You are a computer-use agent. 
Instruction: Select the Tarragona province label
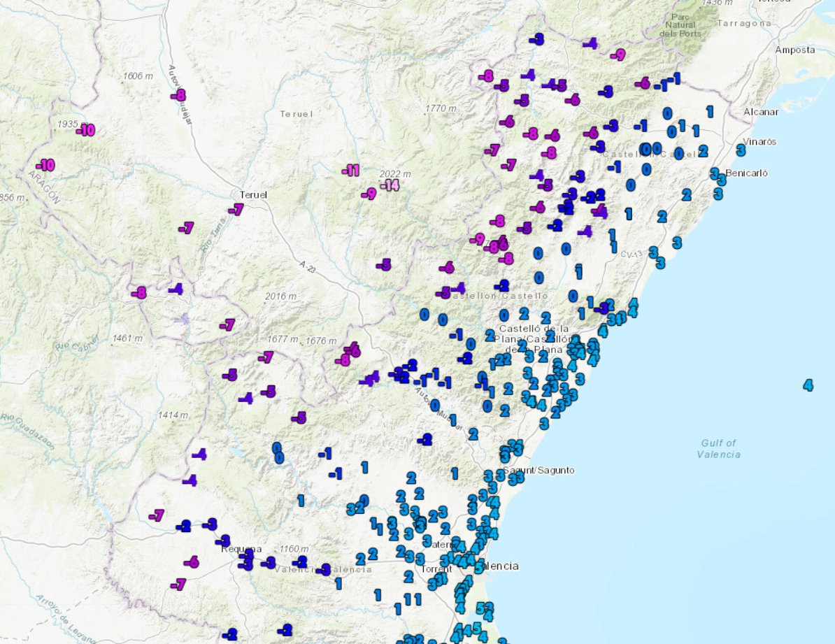point(745,24)
